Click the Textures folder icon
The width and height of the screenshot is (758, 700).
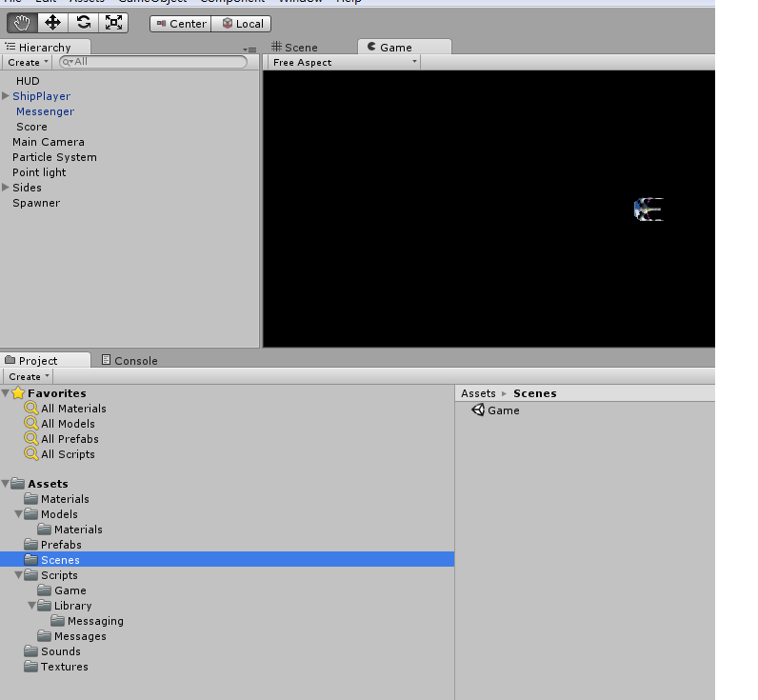pos(30,666)
